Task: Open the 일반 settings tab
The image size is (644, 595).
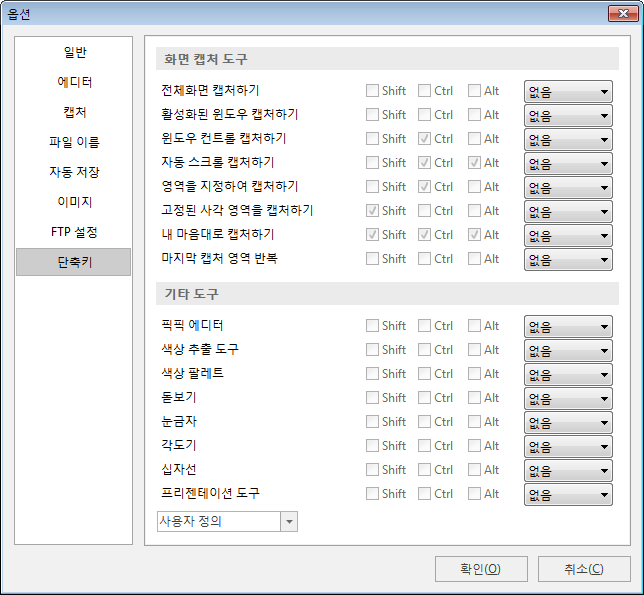Action: coord(74,52)
